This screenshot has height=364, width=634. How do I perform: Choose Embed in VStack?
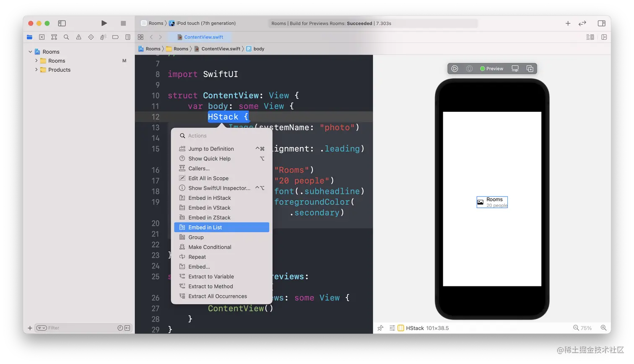click(222, 208)
